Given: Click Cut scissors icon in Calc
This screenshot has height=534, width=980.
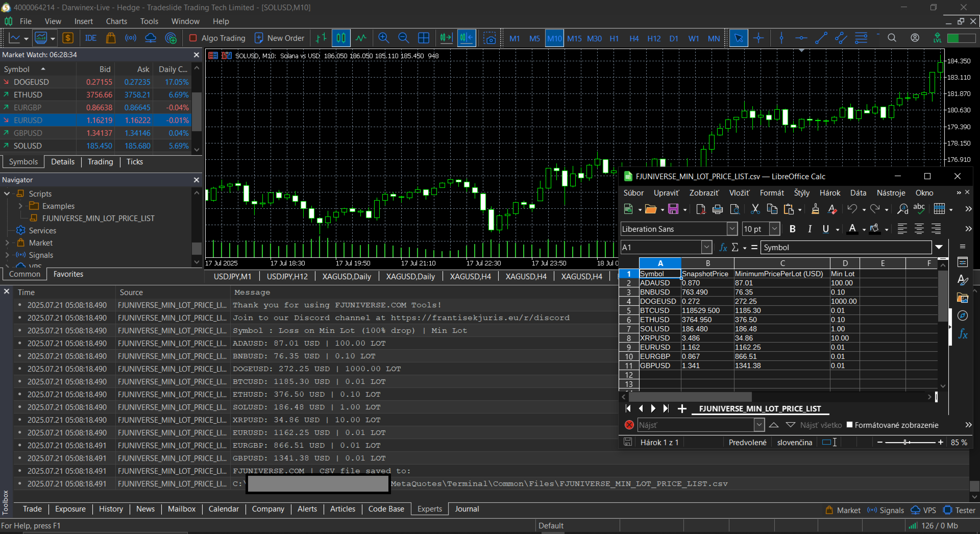Looking at the screenshot, I should click(x=755, y=209).
